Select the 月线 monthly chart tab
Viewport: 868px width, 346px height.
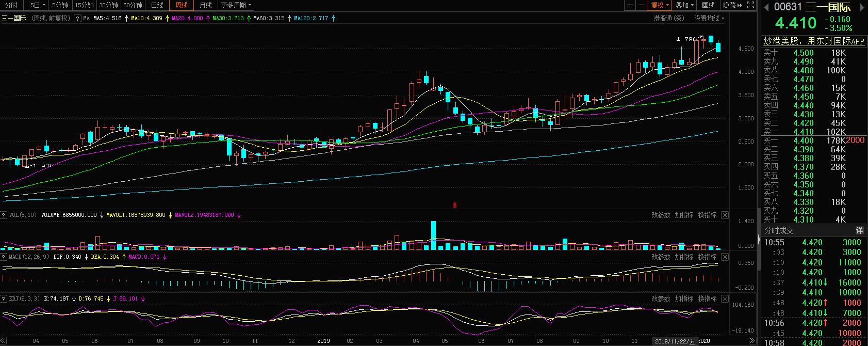tap(205, 5)
